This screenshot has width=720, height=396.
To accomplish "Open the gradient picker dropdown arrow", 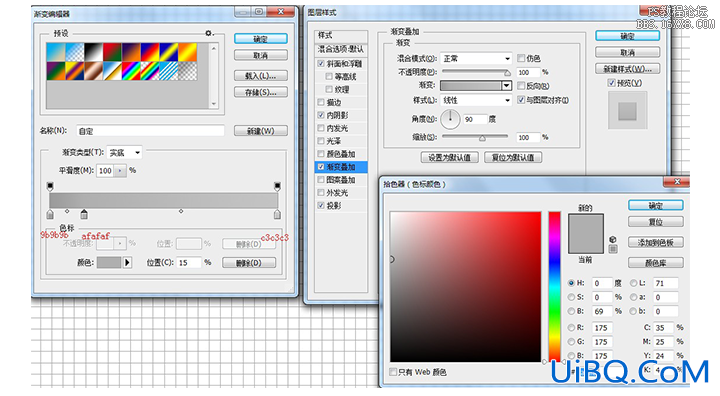I will 506,85.
